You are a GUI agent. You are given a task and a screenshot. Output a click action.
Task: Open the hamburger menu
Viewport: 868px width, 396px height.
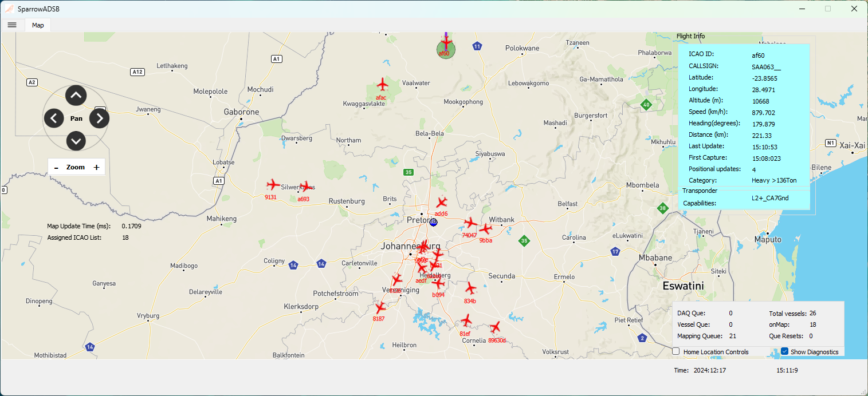[x=12, y=25]
